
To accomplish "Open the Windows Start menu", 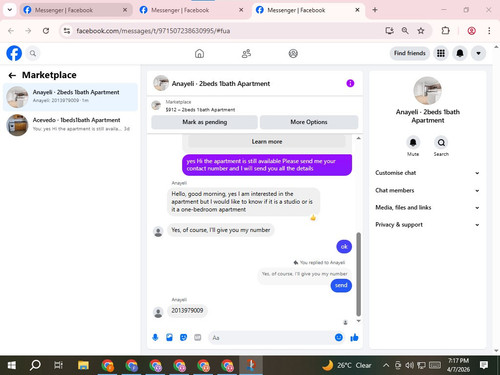I will (12, 365).
